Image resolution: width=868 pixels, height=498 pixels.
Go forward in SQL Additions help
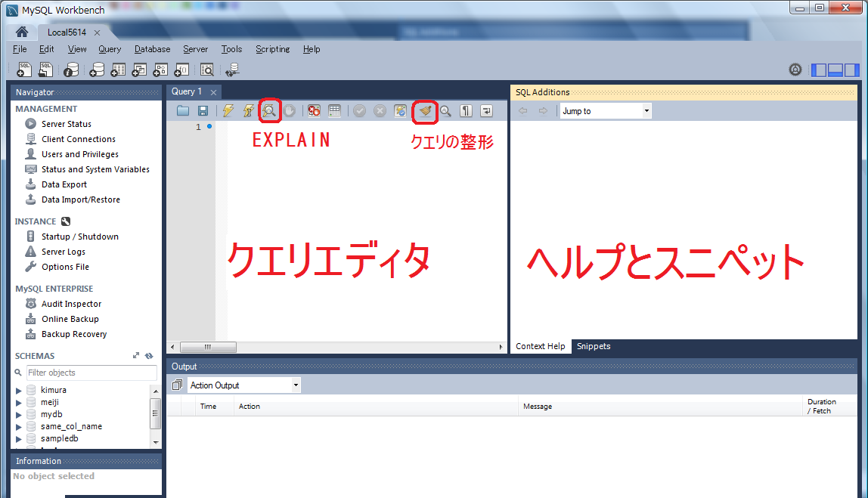[x=543, y=110]
